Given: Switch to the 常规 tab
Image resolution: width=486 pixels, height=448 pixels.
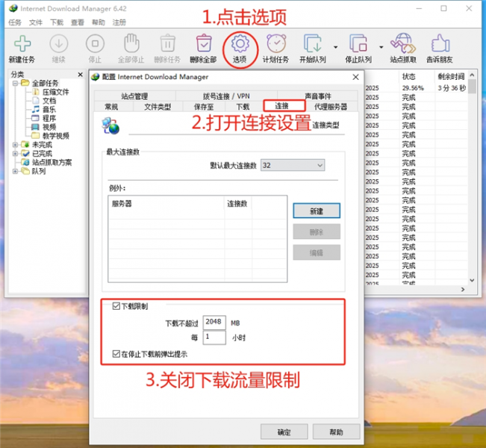Looking at the screenshot, I should click(111, 107).
